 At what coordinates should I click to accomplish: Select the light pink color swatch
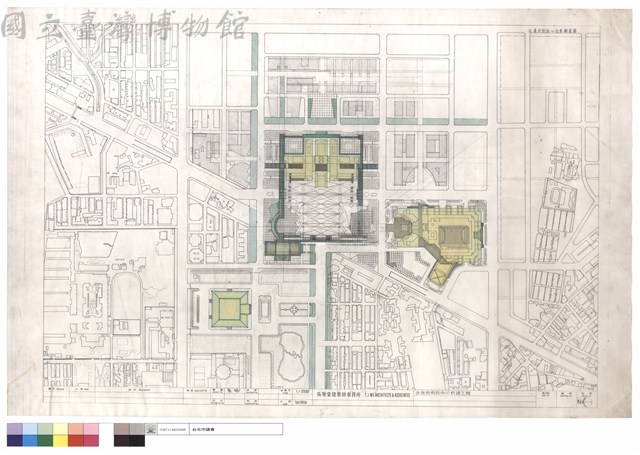[x=91, y=429]
